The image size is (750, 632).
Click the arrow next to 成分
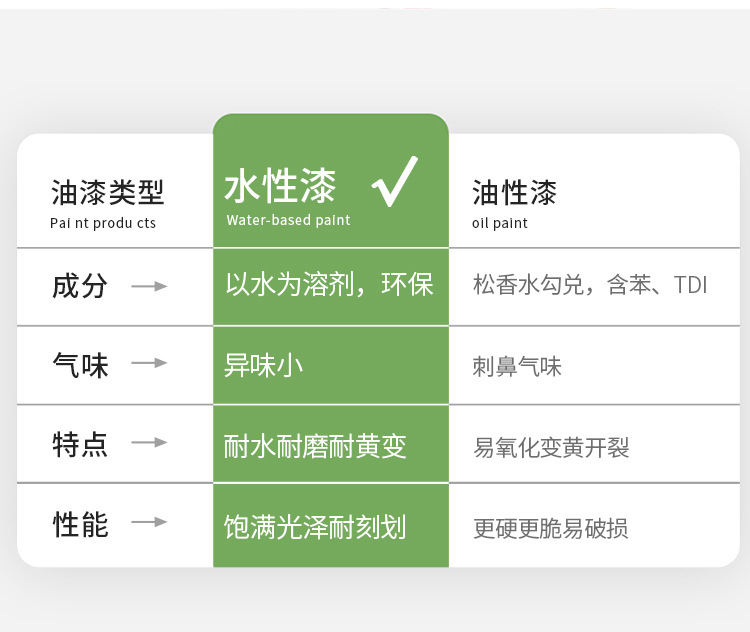149,286
